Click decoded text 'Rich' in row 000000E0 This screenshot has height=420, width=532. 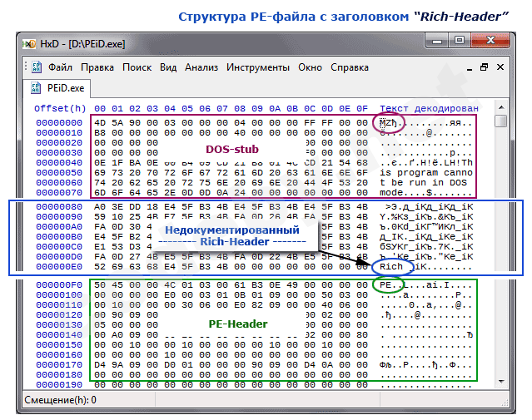(x=390, y=267)
